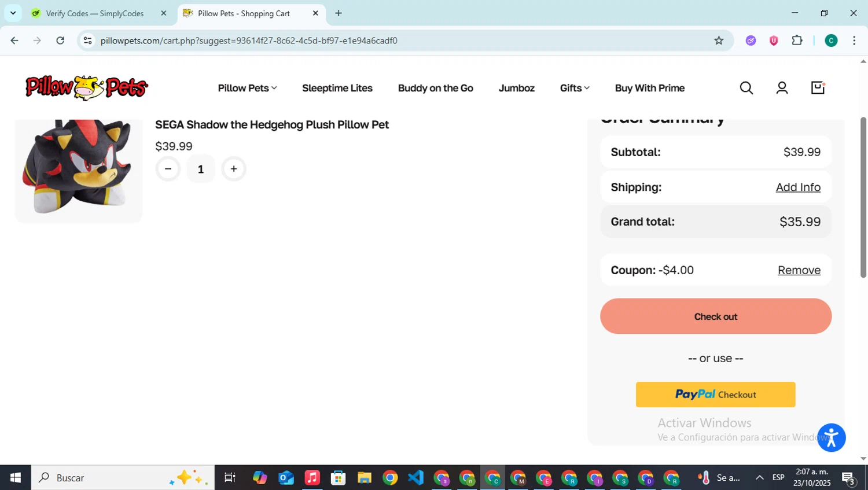Open File Explorer from the taskbar
The image size is (868, 490).
[x=364, y=478]
